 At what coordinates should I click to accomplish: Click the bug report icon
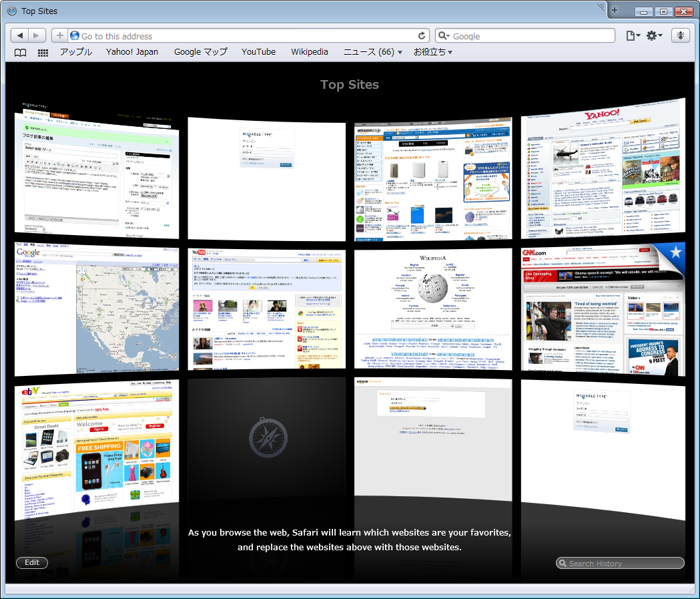(681, 36)
